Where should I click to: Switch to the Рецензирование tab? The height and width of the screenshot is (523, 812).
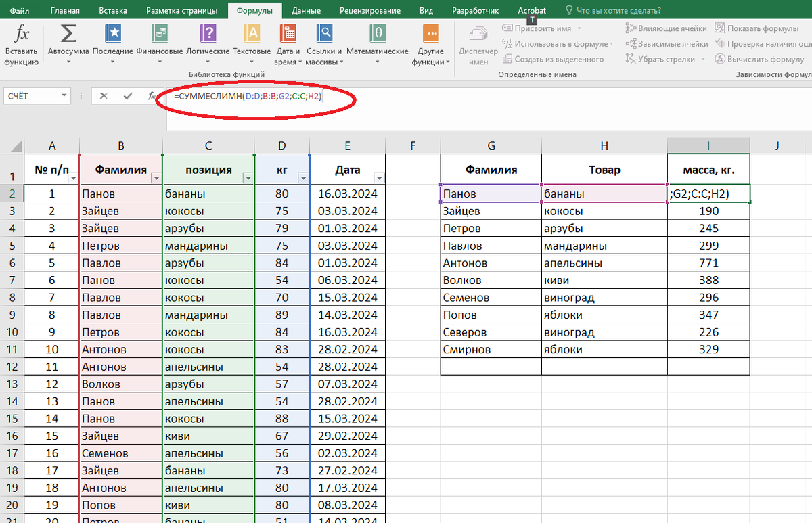tap(369, 11)
